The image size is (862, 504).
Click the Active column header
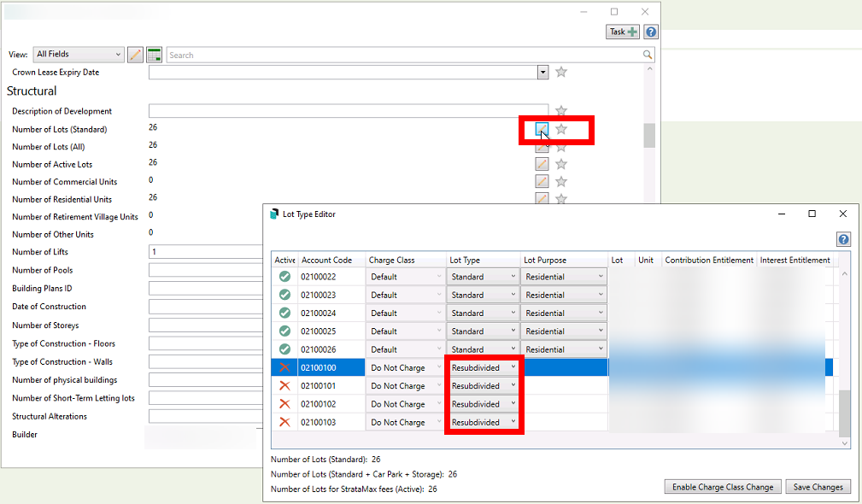(x=284, y=260)
